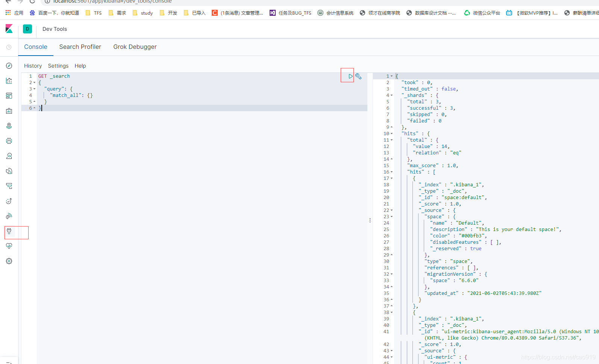Viewport: 599px width, 364px height.
Task: Click the "timed_out" : false line
Action: pyautogui.click(x=430, y=89)
